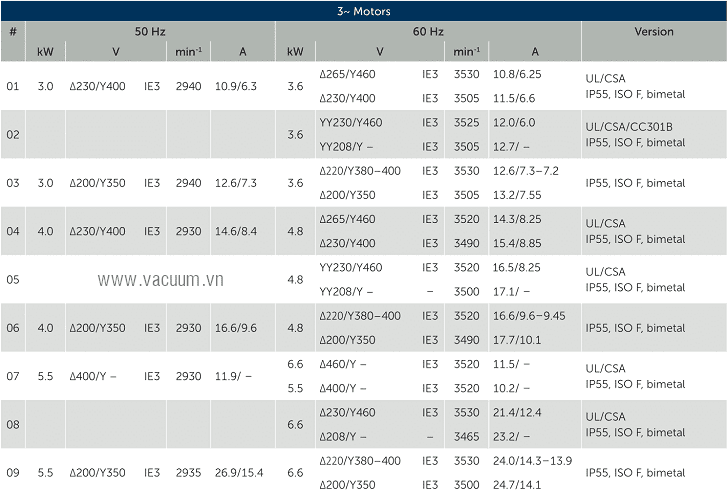Select the "60 Hz" column group header

428,32
